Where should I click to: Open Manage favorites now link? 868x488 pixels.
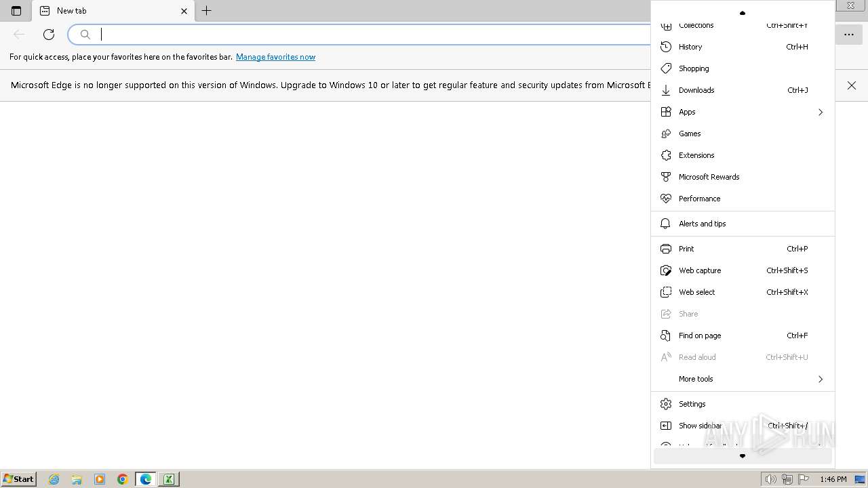click(x=275, y=57)
